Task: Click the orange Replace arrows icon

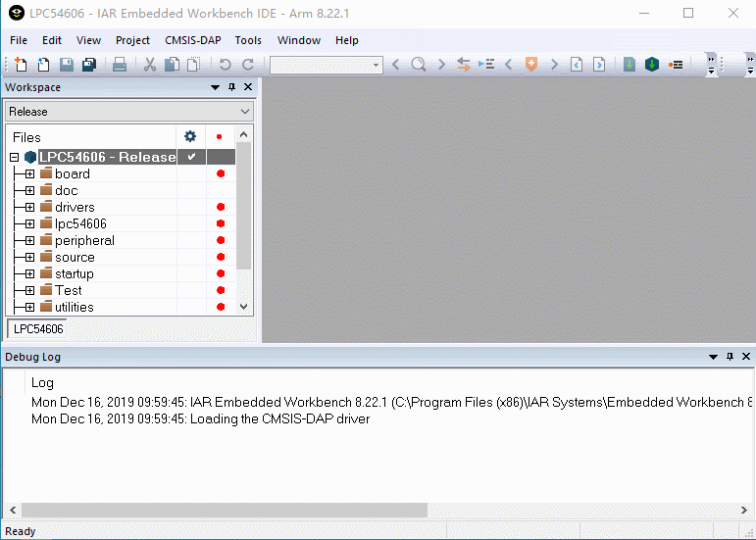Action: 464,64
